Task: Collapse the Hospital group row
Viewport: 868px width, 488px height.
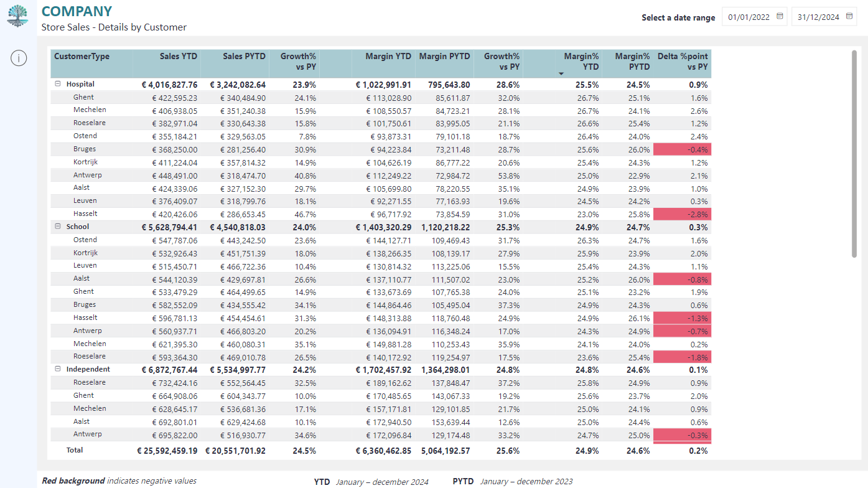Action: tap(57, 84)
